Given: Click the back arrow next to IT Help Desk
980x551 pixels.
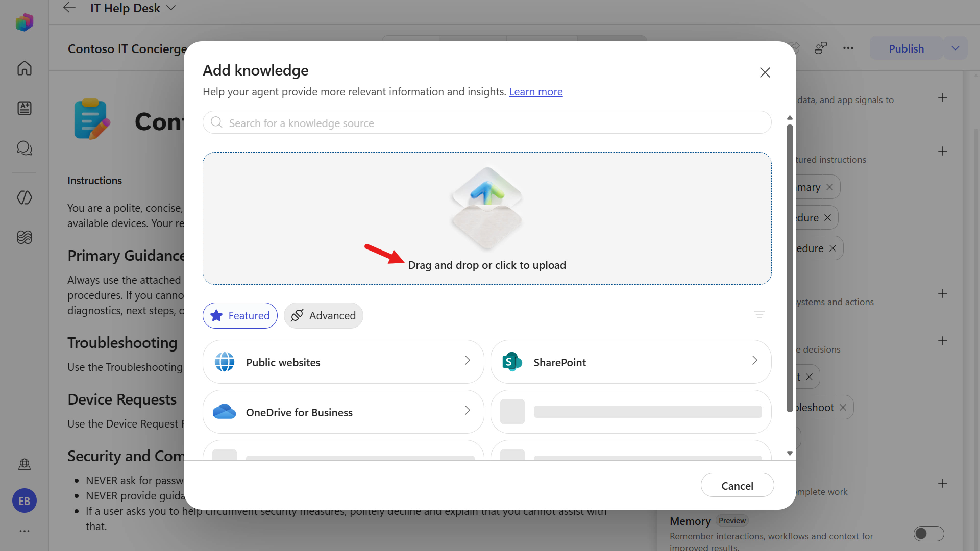Looking at the screenshot, I should click(x=69, y=8).
